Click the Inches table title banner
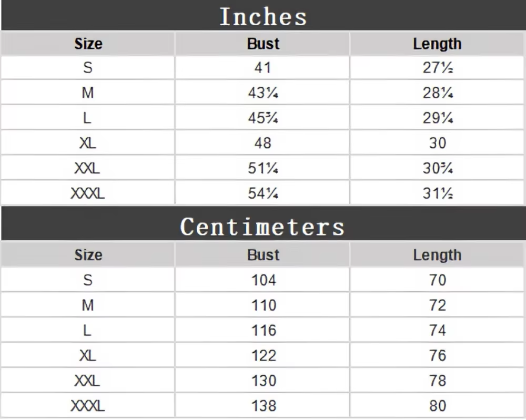The image size is (526, 420). (263, 15)
